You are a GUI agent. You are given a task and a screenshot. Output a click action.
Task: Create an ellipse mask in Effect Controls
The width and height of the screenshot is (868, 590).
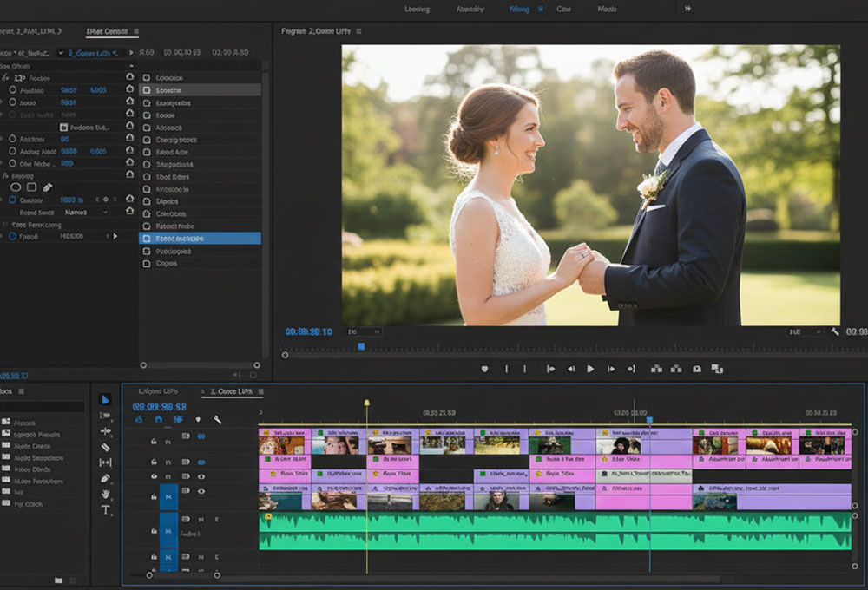pos(15,187)
